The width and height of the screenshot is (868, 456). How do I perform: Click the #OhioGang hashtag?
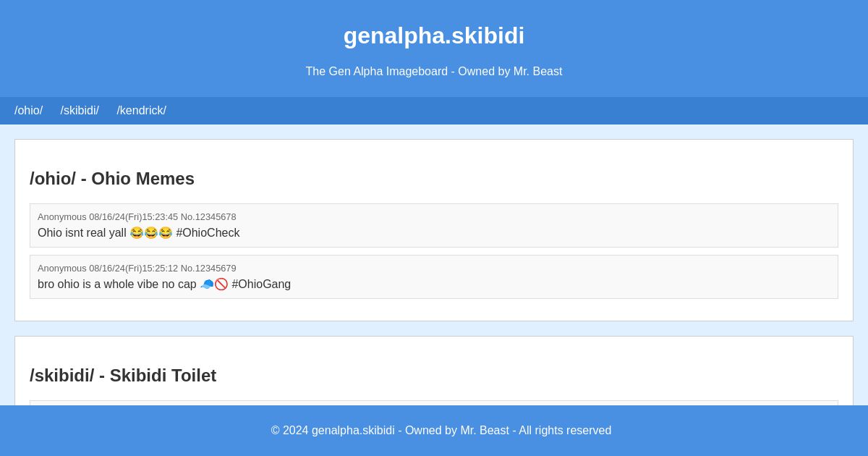point(260,284)
